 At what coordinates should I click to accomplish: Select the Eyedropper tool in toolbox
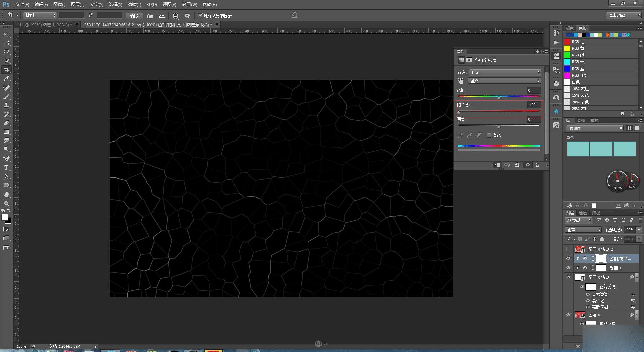click(x=6, y=79)
